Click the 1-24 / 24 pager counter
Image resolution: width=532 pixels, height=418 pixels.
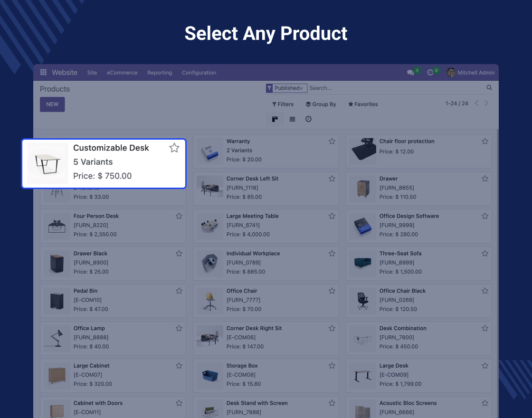456,104
